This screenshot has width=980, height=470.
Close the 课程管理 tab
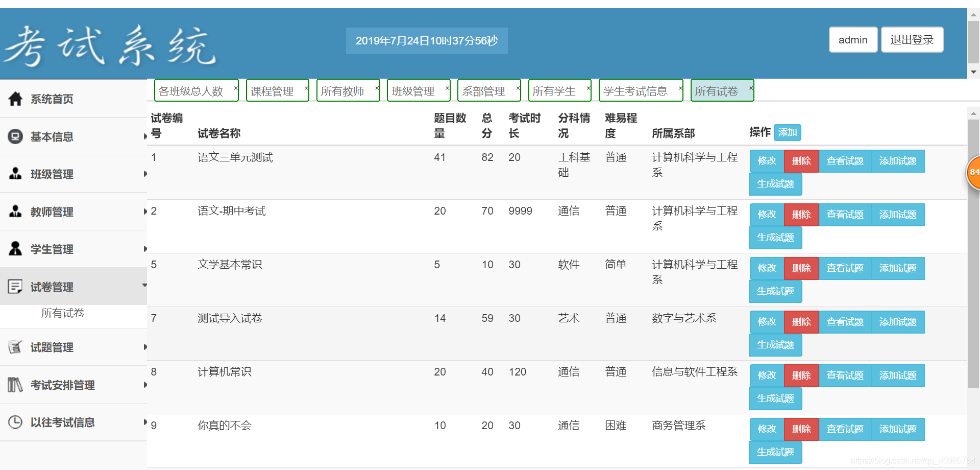coord(306,88)
